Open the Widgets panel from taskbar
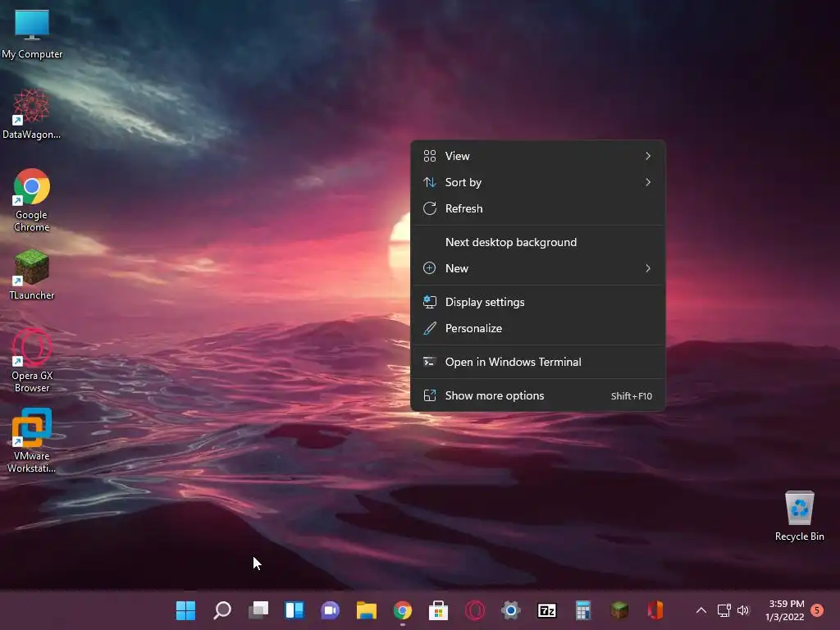The width and height of the screenshot is (840, 630). tap(294, 610)
